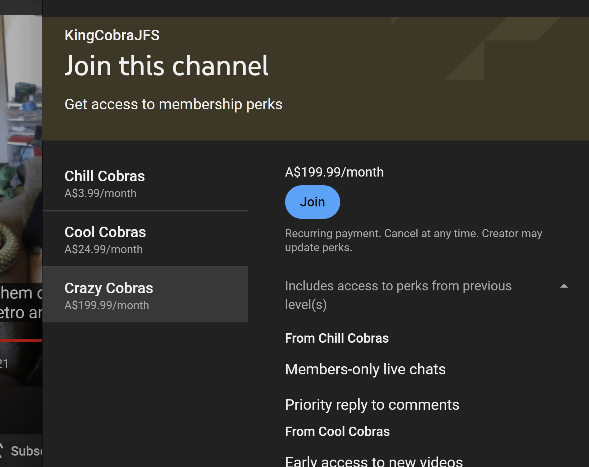
Task: Select the Cool Cobras membership tier
Action: [145, 239]
